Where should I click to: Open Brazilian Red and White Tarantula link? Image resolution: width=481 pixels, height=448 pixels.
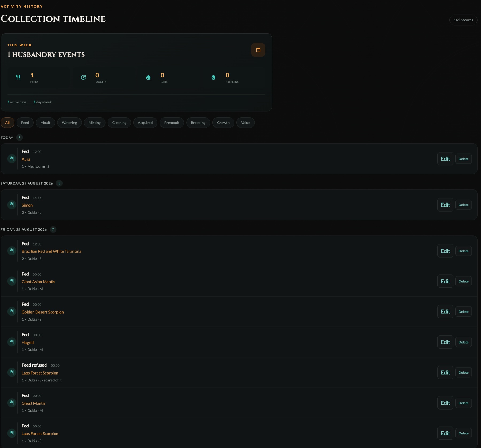coord(51,251)
